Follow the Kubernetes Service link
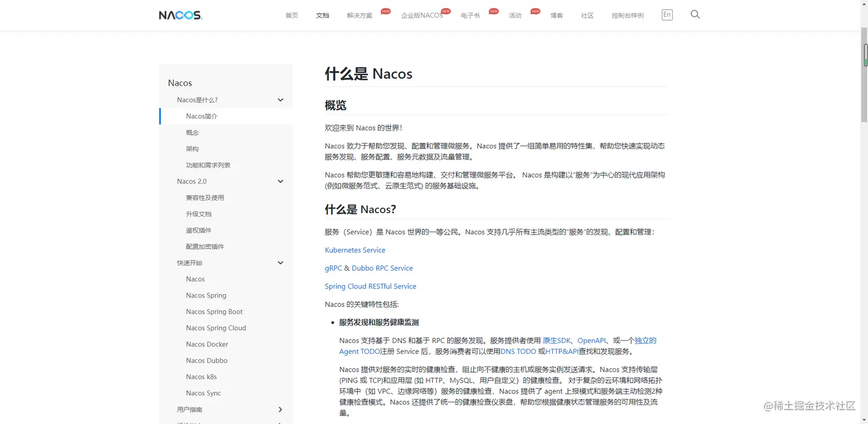868x424 pixels. (x=355, y=250)
